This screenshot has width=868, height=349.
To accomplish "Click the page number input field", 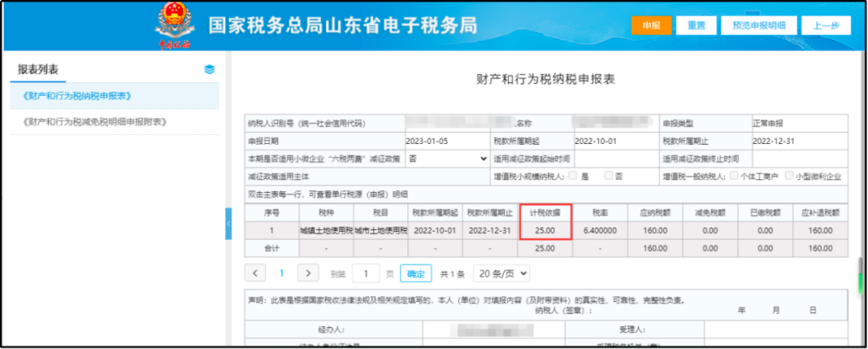I will coord(366,273).
